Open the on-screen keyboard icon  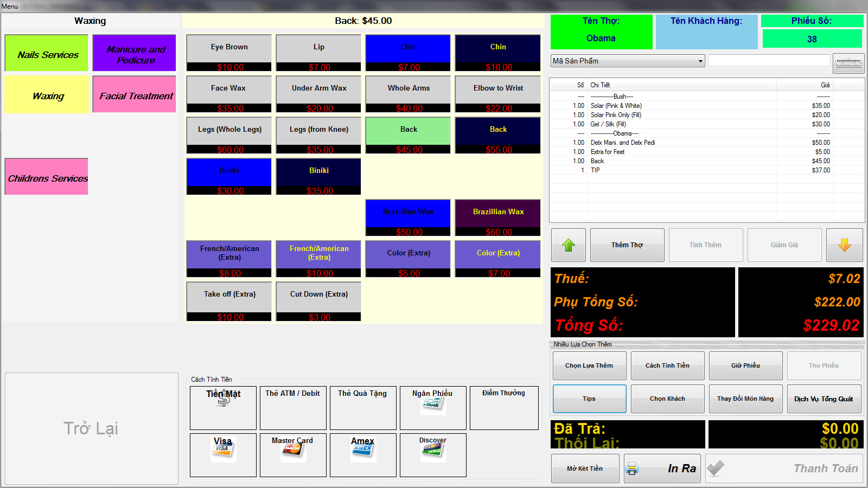point(848,63)
